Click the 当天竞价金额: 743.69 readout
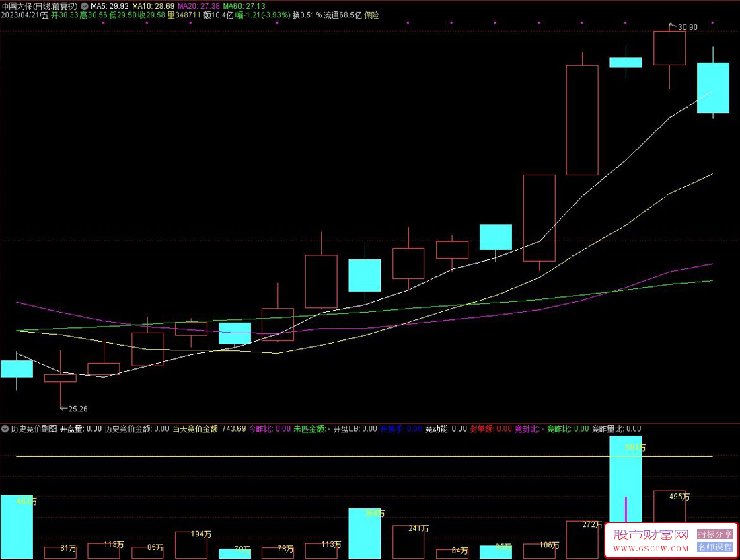This screenshot has width=740, height=560. pyautogui.click(x=209, y=429)
